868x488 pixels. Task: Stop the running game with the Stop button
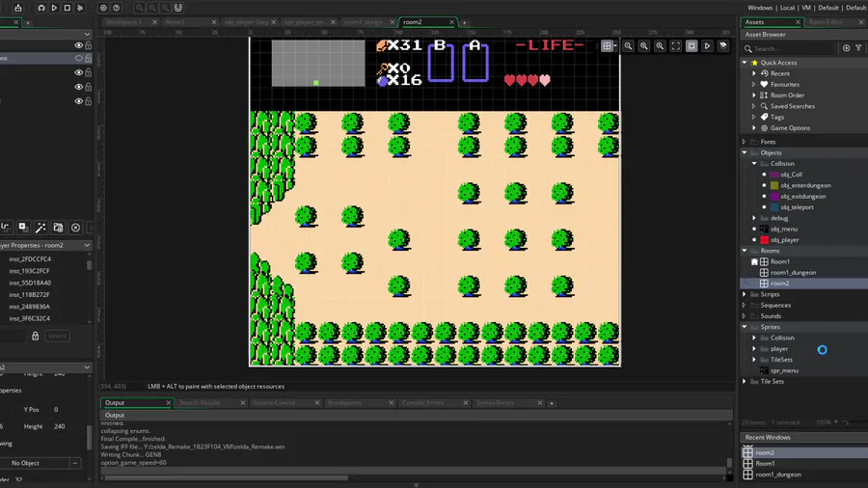(x=67, y=8)
